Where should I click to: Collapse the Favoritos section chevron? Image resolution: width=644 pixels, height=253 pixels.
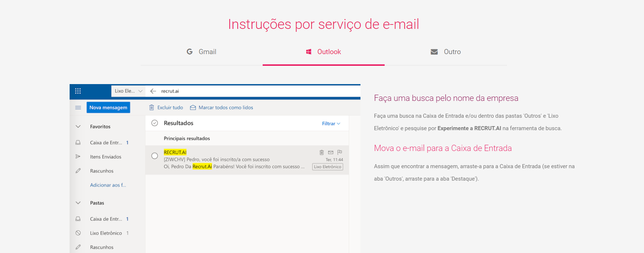(x=78, y=126)
